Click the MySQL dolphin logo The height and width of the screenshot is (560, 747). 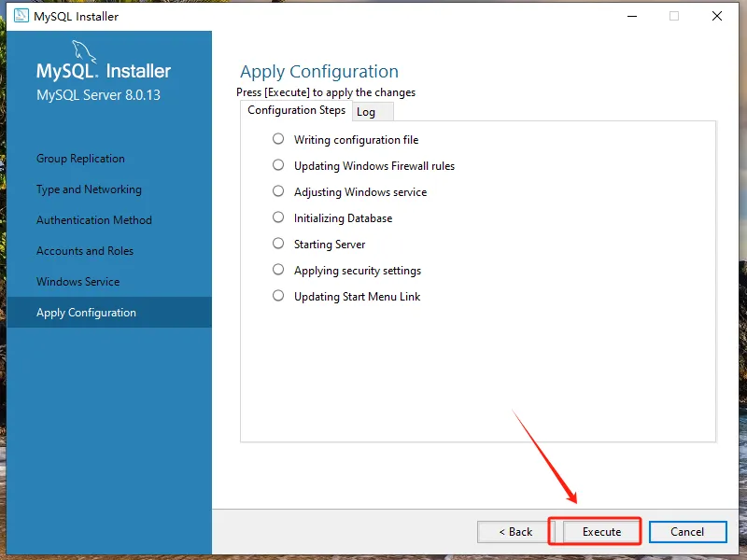84,51
